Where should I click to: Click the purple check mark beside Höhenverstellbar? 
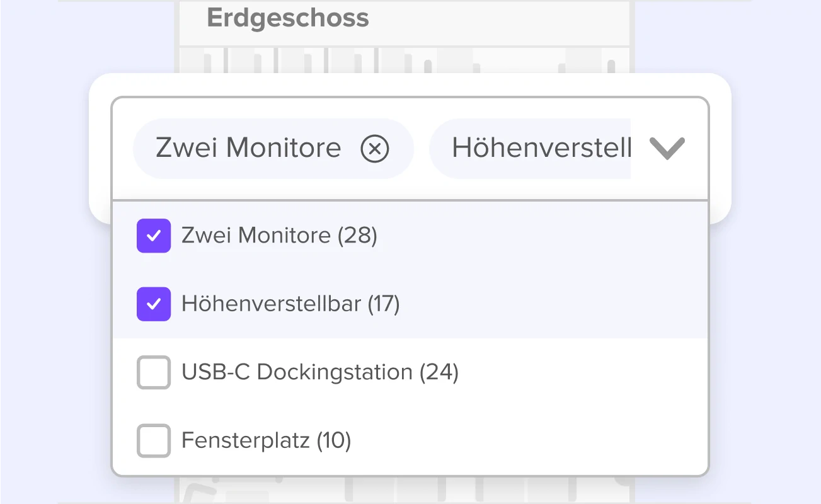tap(154, 304)
